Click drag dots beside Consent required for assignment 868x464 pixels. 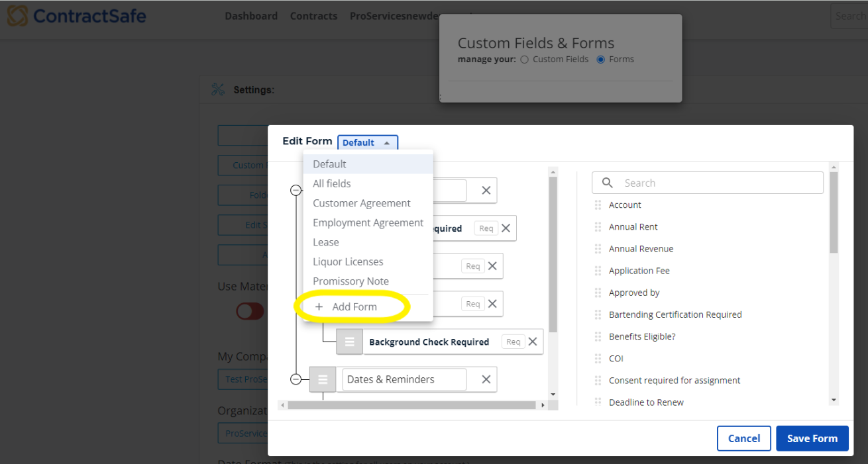click(598, 381)
